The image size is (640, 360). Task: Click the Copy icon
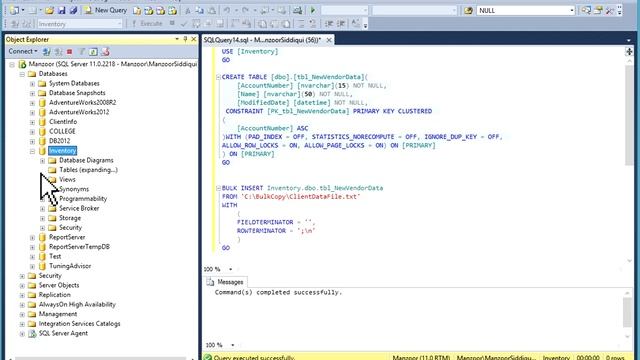point(200,11)
